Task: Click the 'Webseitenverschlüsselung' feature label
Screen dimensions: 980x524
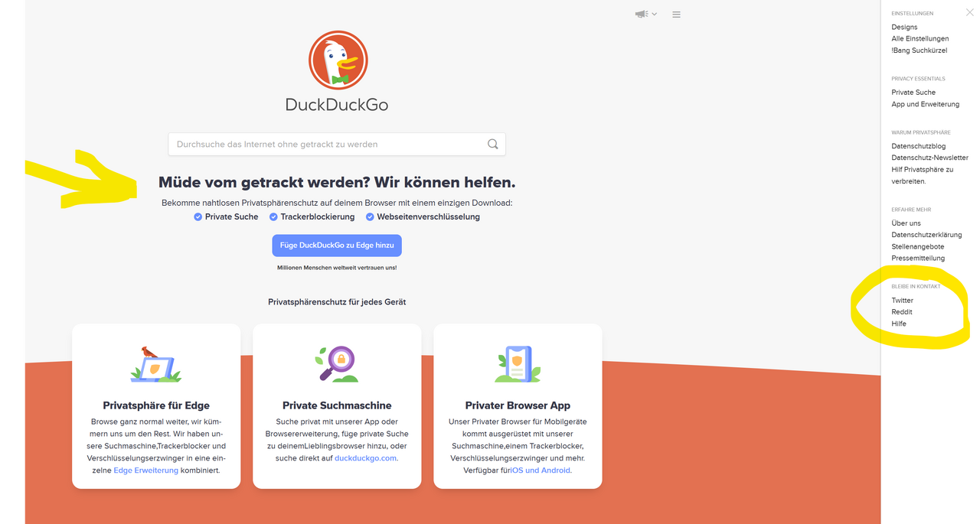Action: tap(428, 217)
